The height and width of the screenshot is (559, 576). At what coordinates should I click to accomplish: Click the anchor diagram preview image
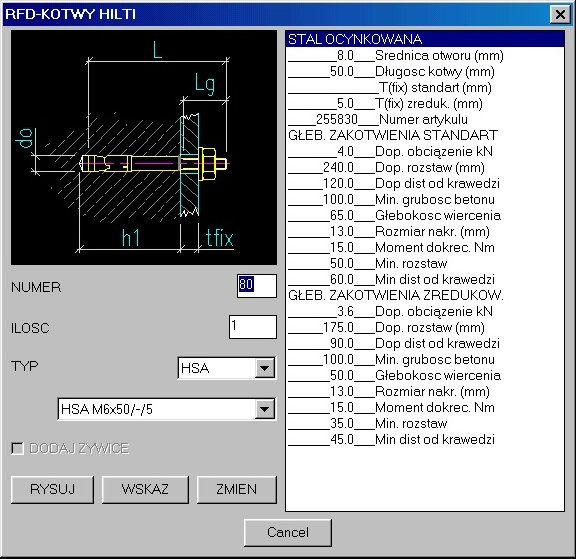coord(144,147)
